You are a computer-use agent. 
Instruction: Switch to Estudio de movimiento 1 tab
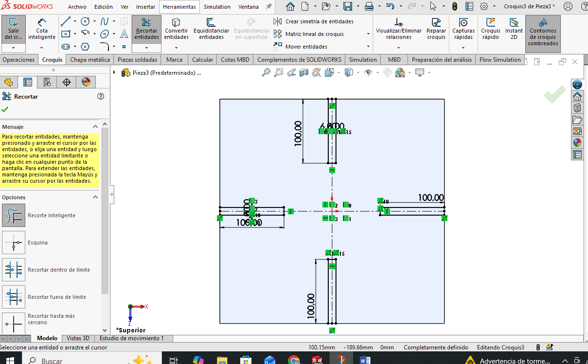(x=132, y=338)
